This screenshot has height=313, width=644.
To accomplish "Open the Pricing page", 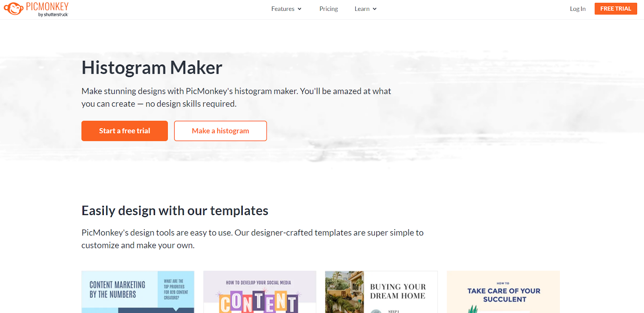I will [x=328, y=9].
